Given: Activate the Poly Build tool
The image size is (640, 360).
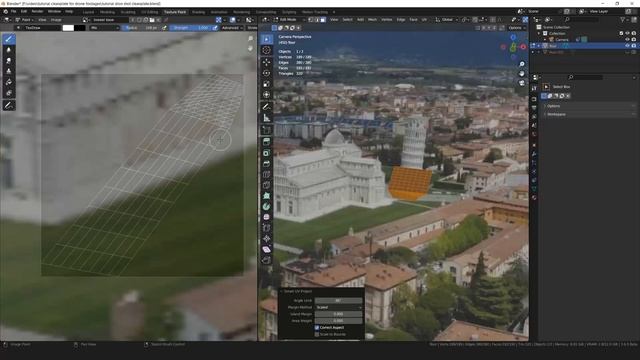Looking at the screenshot, I should (x=267, y=196).
